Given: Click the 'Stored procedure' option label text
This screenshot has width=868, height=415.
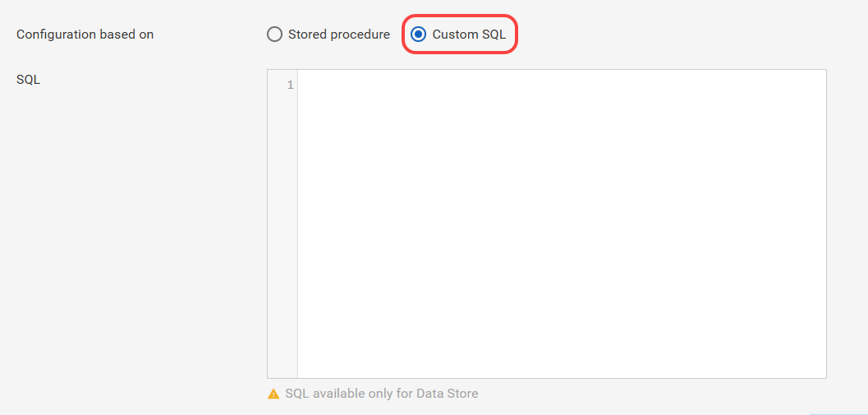Looking at the screenshot, I should (339, 35).
